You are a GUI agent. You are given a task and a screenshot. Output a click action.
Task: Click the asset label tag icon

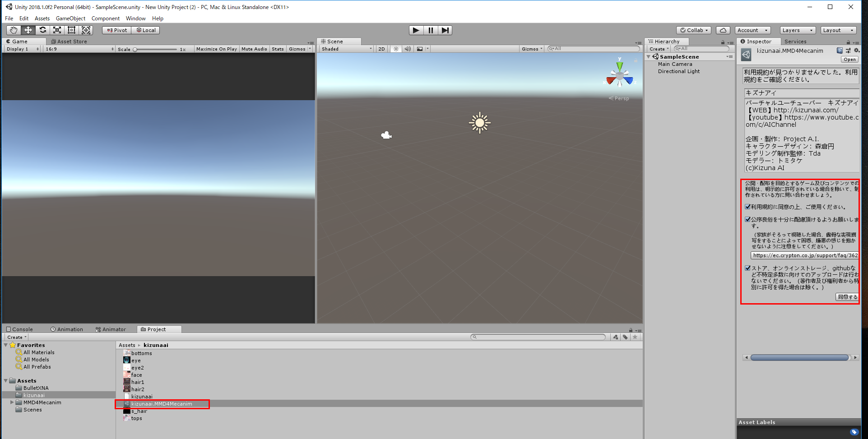click(854, 432)
